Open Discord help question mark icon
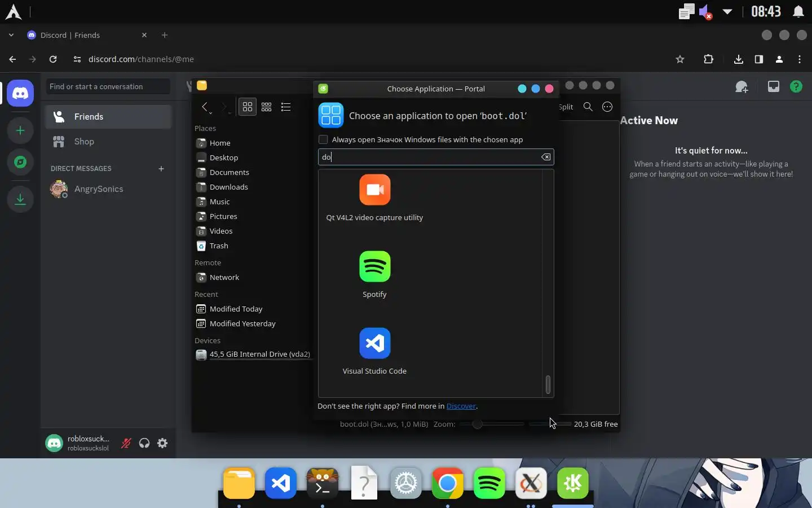Viewport: 812px width, 508px height. [x=796, y=86]
